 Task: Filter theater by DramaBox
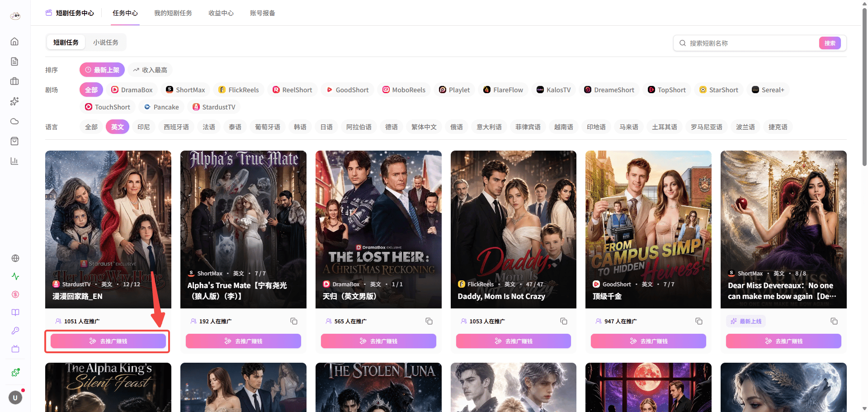(132, 90)
